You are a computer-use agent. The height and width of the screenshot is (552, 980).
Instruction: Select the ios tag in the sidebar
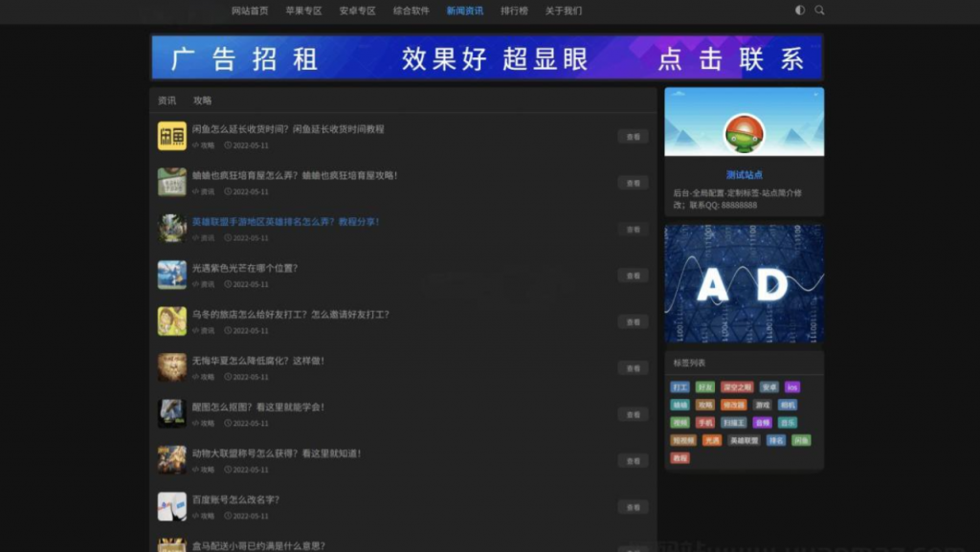(792, 387)
